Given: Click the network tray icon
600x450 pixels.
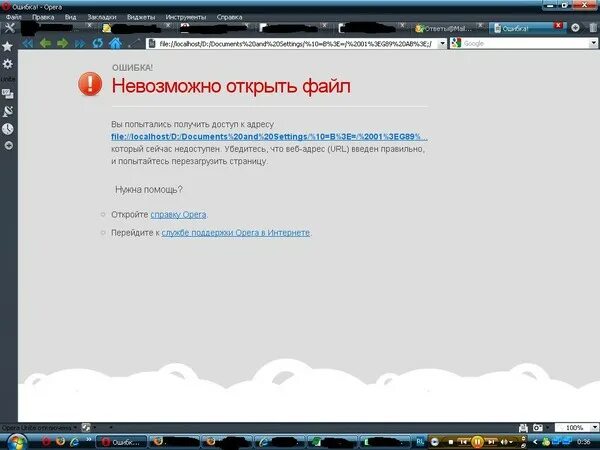Looking at the screenshot, I should click(x=559, y=442).
